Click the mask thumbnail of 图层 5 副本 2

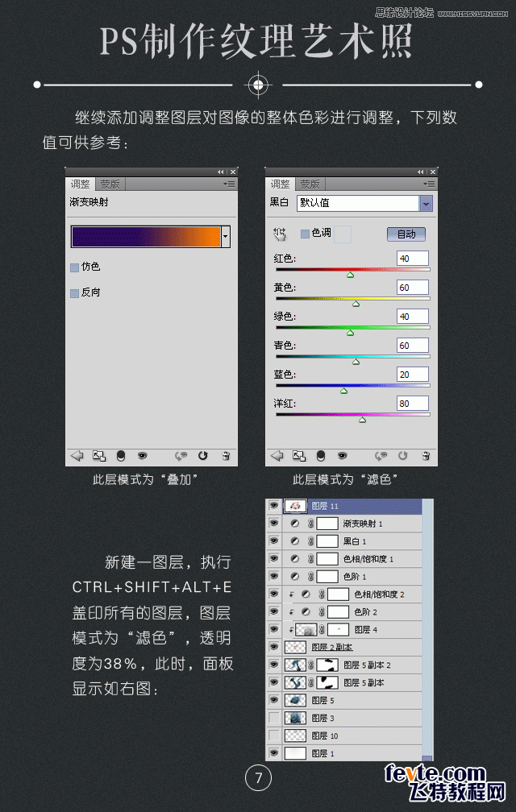click(x=327, y=665)
